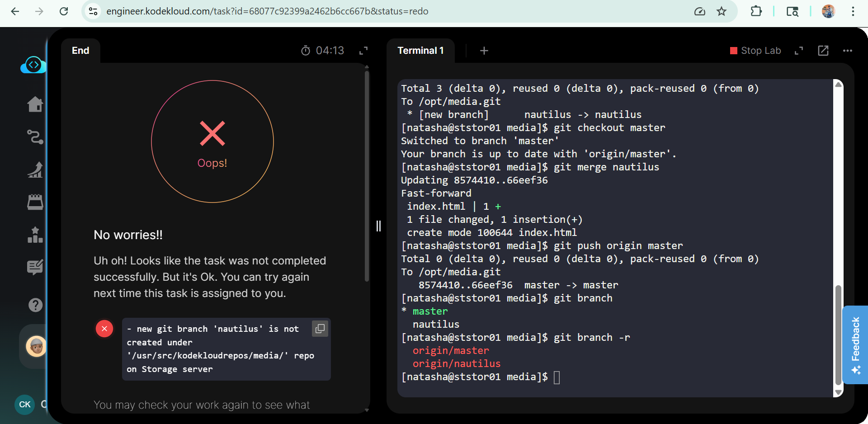Open browser extensions puzzle icon
Screen dimensions: 868x424
(x=756, y=11)
